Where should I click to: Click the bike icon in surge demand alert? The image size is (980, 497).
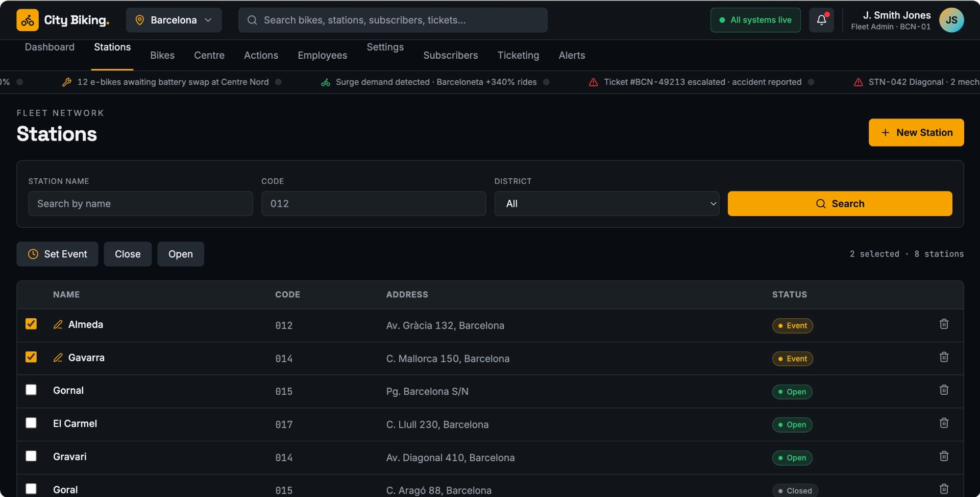[x=325, y=82]
